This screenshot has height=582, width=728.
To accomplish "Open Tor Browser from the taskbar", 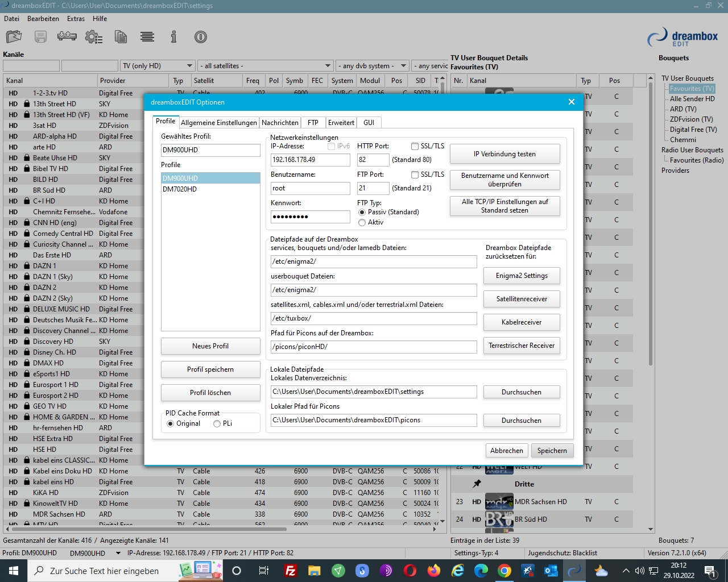I will [386, 571].
